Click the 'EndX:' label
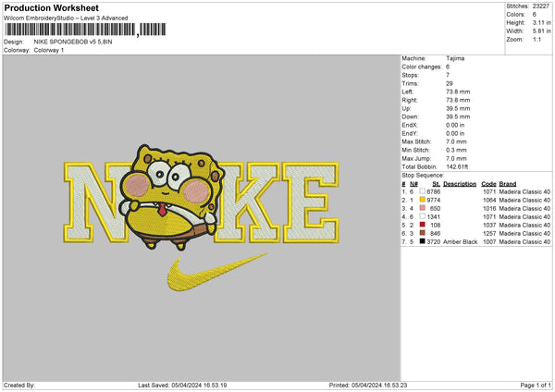 point(410,125)
